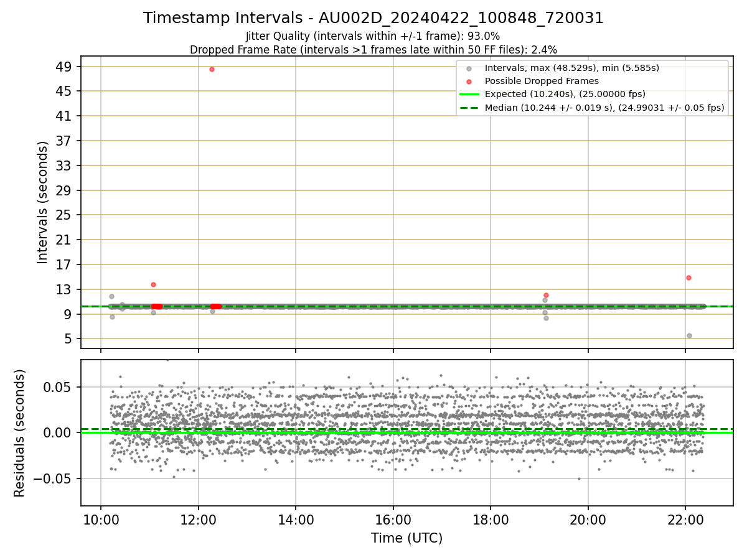Click the Intervals (seconds) axis label
The height and width of the screenshot is (560, 747).
(42, 202)
